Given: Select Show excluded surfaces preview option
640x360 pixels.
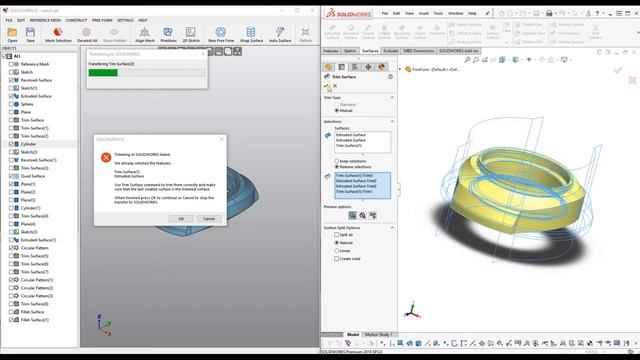Looking at the screenshot, I should (x=362, y=215).
